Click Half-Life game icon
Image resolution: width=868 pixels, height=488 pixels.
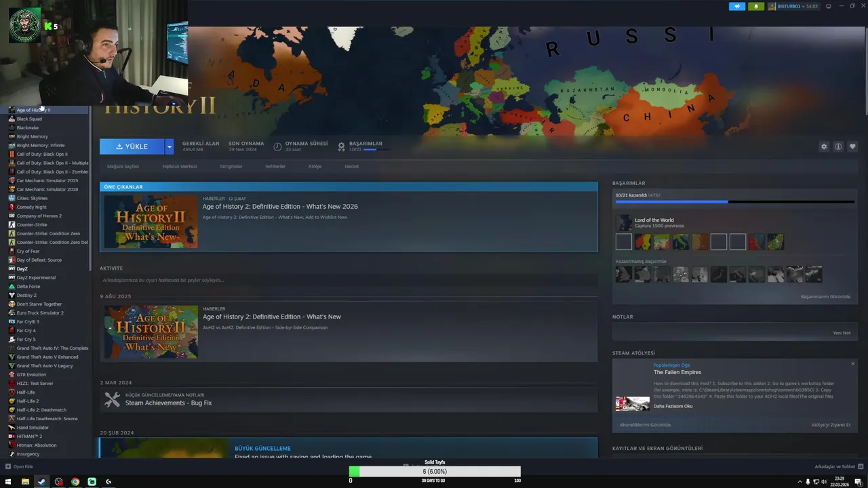pos(12,392)
